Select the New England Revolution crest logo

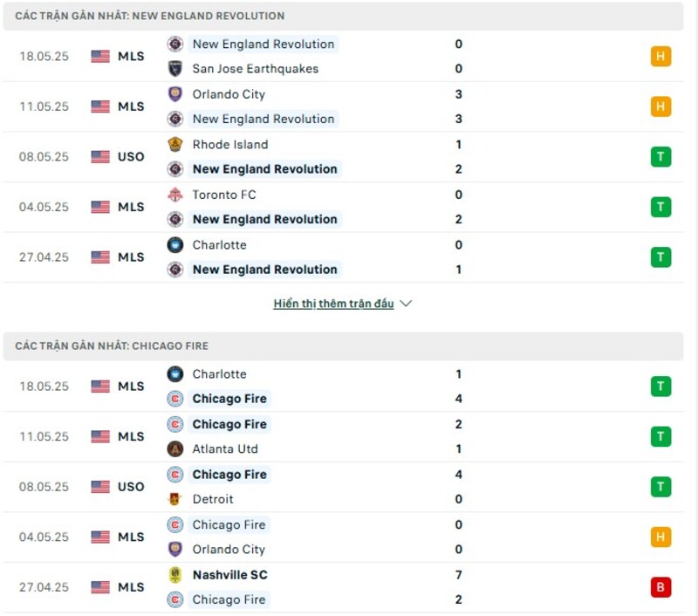[x=174, y=44]
